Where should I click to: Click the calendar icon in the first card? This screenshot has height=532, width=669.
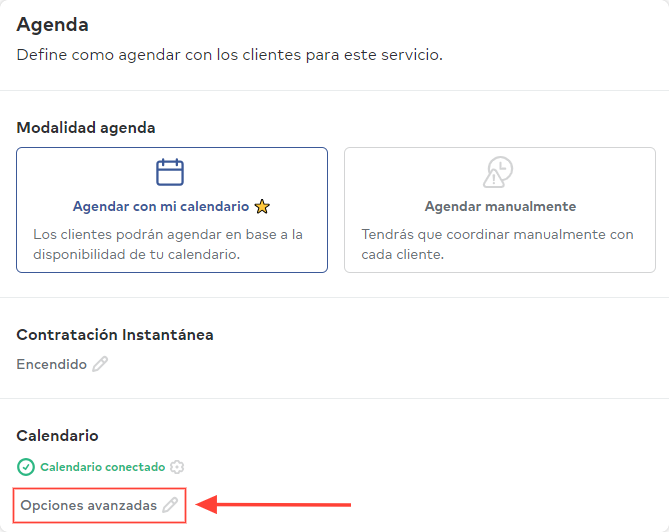[x=170, y=172]
